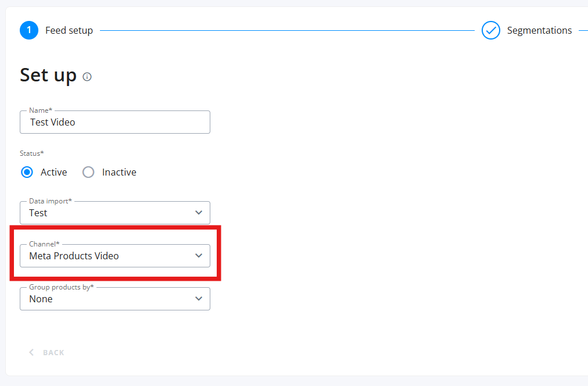Click the left arrow icon beside BACK
Screen dimensions: 588x386
tap(31, 352)
